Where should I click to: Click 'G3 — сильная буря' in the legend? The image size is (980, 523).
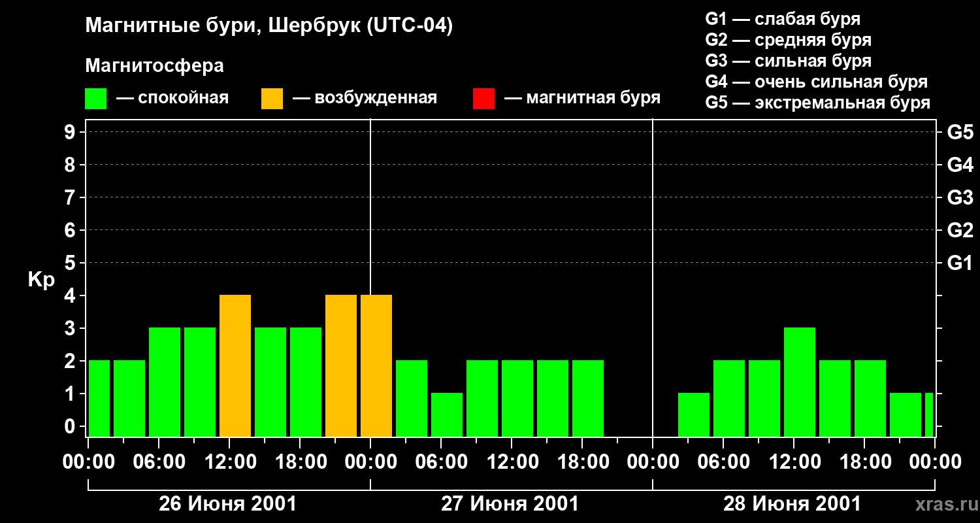pos(789,61)
